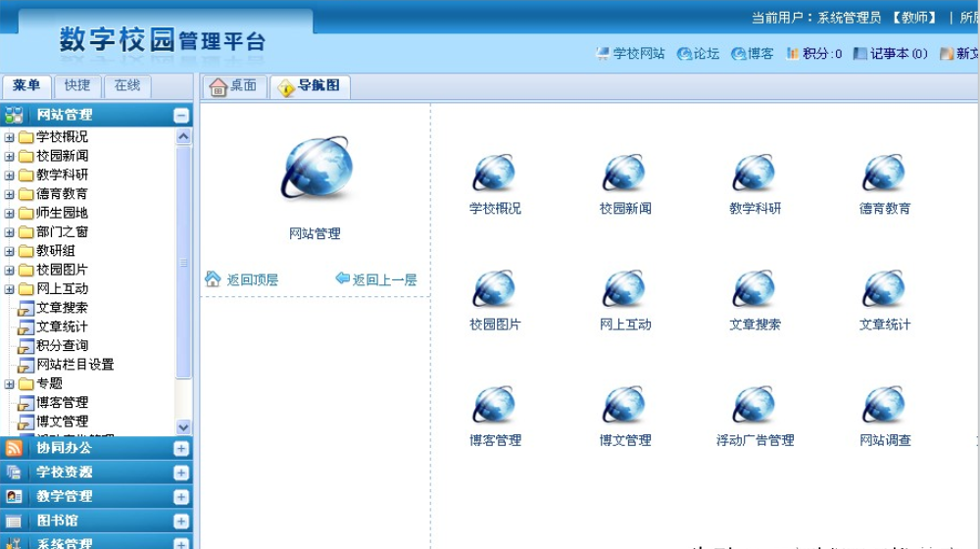Select the 导航图 tab
Image resolution: width=980 pixels, height=549 pixels.
(x=311, y=86)
